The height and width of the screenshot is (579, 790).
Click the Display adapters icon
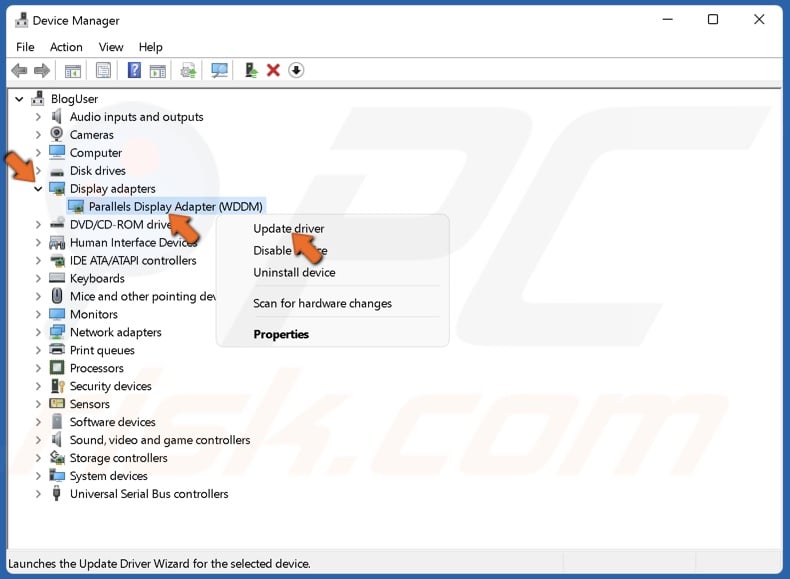57,188
